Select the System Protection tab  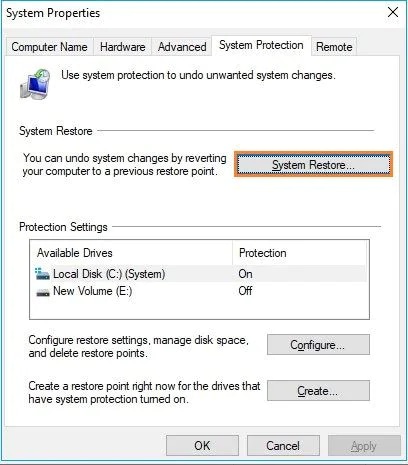261,45
